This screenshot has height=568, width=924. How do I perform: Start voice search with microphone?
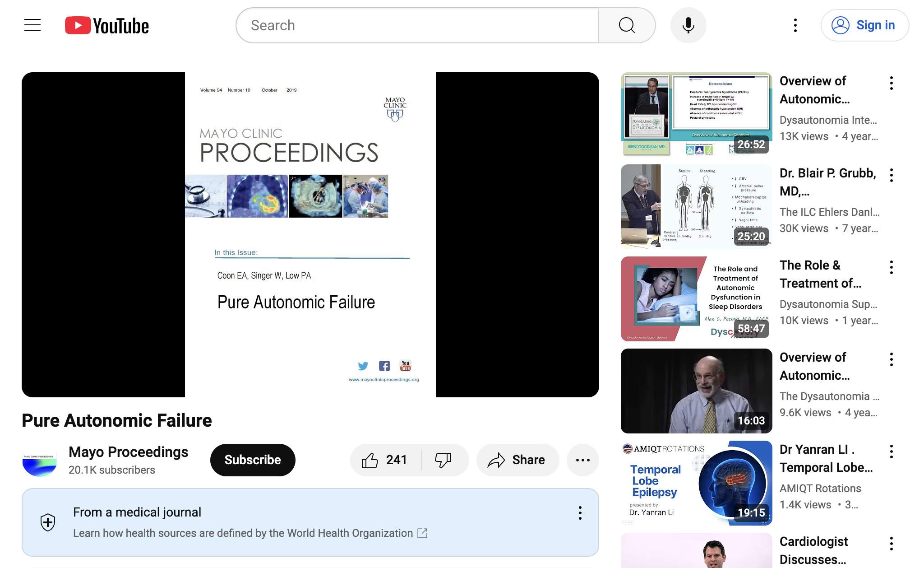click(688, 25)
